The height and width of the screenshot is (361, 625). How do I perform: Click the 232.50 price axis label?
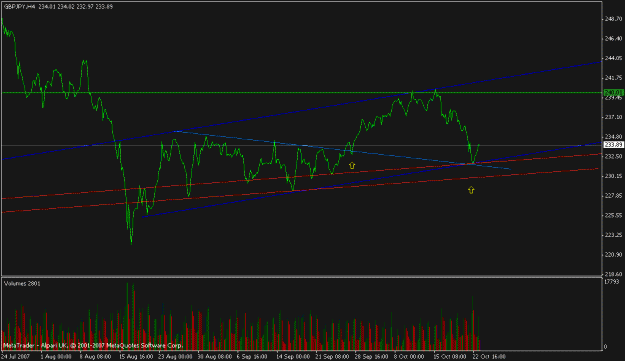click(613, 157)
